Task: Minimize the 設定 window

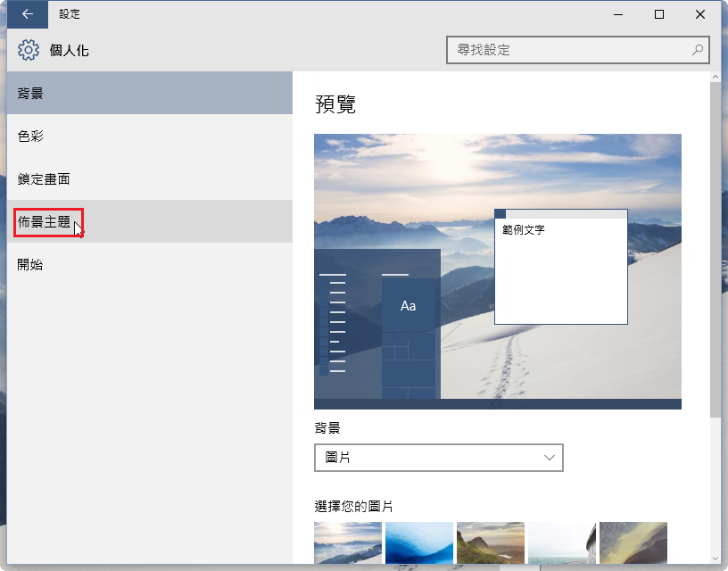Action: click(618, 14)
